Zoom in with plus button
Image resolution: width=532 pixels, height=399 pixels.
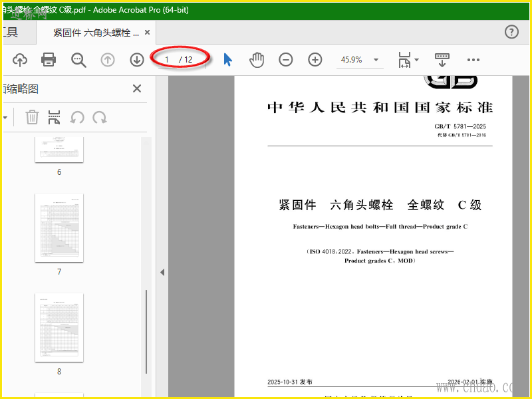click(x=315, y=60)
